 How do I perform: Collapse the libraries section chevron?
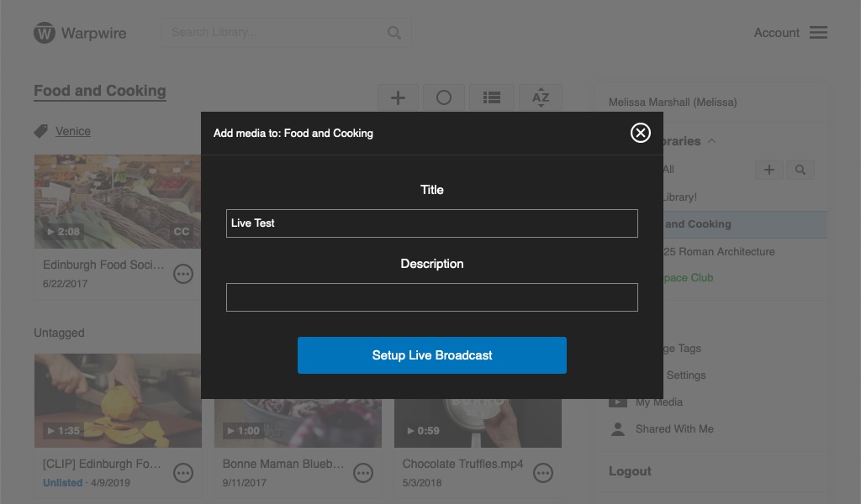point(711,141)
